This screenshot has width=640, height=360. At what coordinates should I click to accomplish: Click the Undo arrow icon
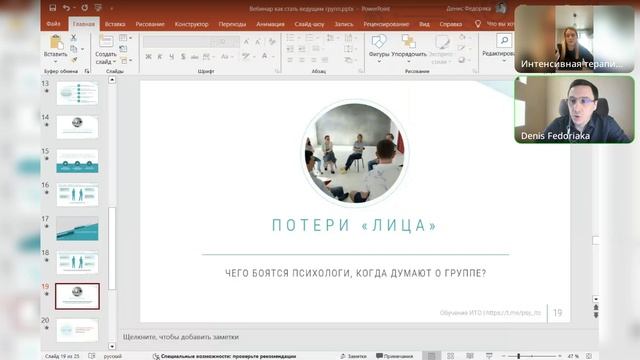(x=66, y=8)
